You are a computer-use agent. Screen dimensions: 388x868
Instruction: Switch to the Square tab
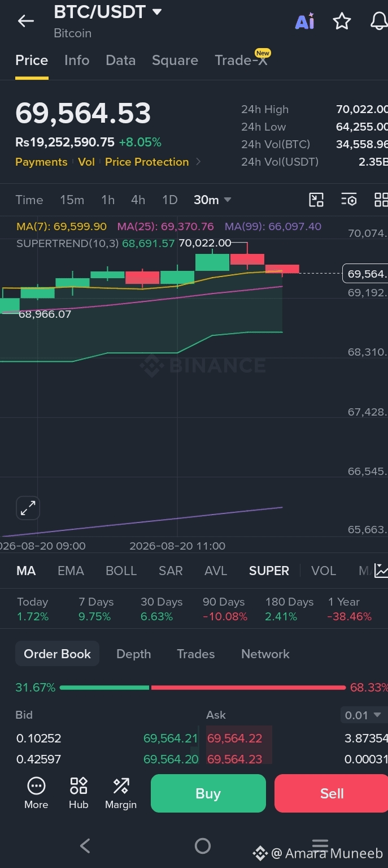(175, 61)
